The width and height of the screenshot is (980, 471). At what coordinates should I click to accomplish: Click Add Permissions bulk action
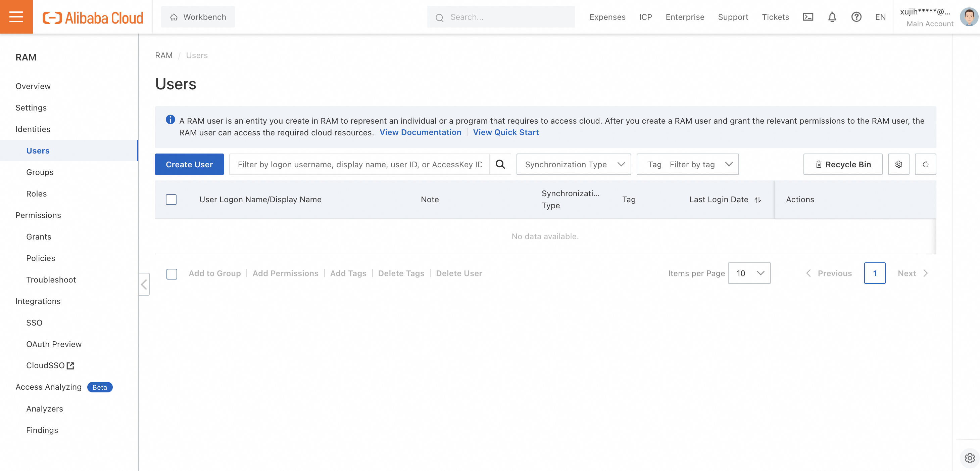click(x=285, y=273)
